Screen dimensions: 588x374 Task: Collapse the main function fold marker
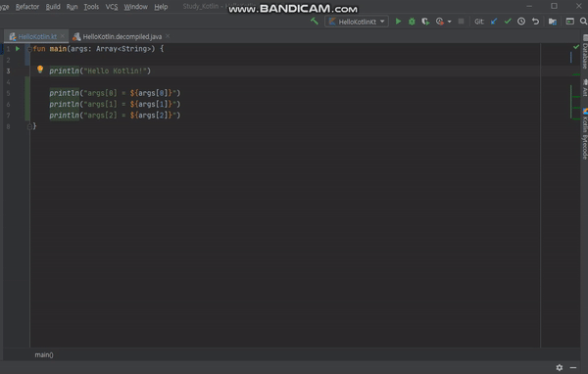29,49
